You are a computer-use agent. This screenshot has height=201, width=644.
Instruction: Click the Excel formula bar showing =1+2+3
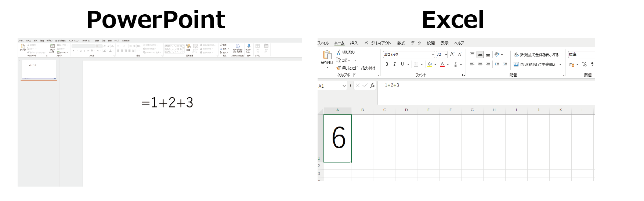[486, 93]
